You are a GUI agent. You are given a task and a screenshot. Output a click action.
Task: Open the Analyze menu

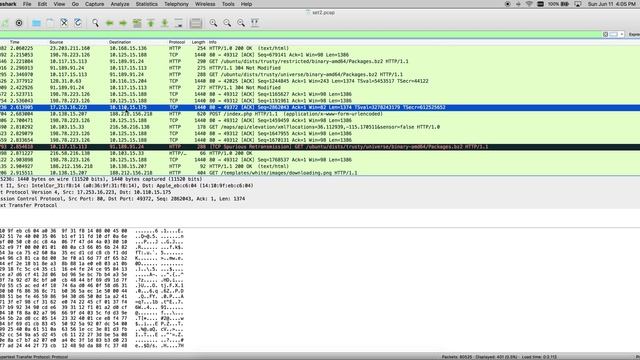(120, 4)
